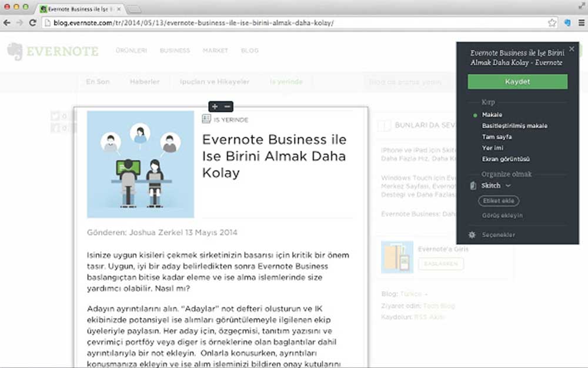
Task: Switch to Haberler tab
Action: tap(145, 81)
